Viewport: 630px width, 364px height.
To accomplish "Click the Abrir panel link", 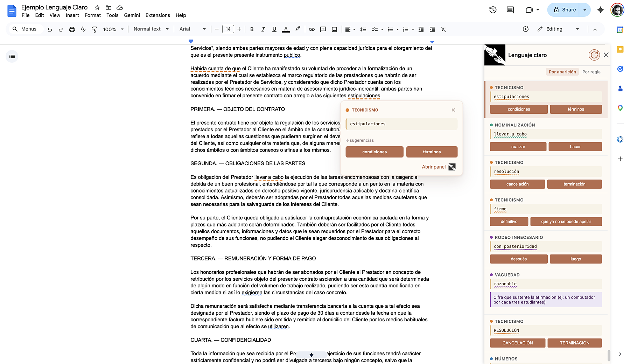I will (433, 167).
